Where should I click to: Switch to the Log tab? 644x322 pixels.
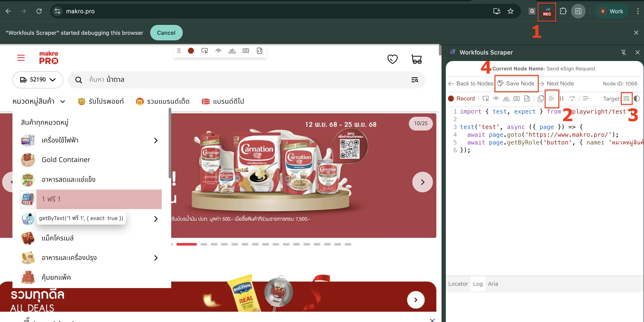coord(478,284)
